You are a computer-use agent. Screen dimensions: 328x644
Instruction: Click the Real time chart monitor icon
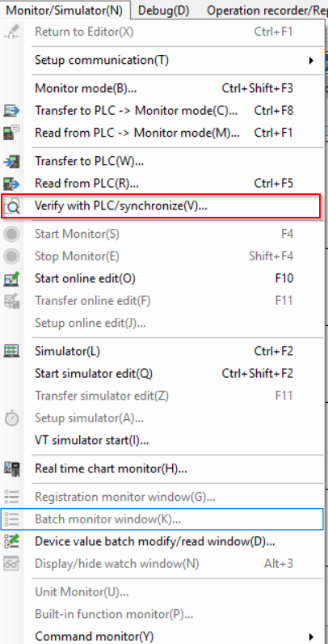(x=11, y=468)
